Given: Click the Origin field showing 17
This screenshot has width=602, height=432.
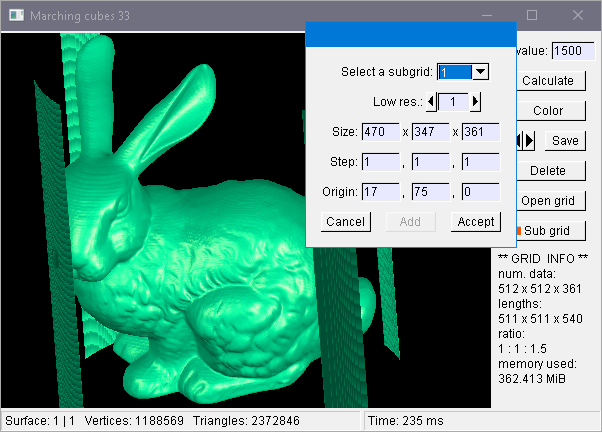Looking at the screenshot, I should [x=380, y=192].
